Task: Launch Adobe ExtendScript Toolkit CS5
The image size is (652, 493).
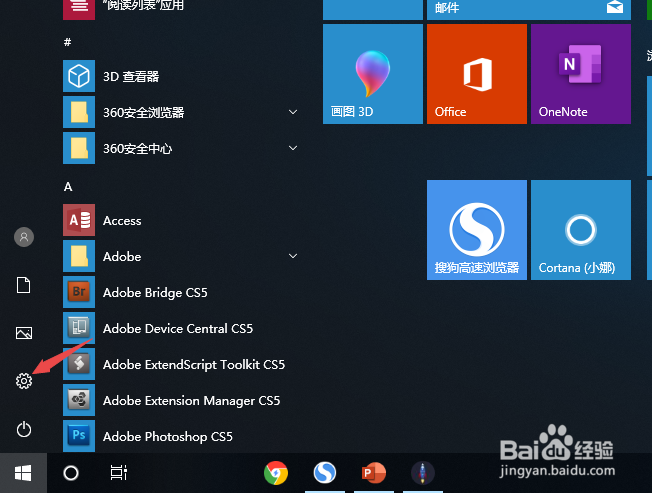Action: (x=181, y=365)
